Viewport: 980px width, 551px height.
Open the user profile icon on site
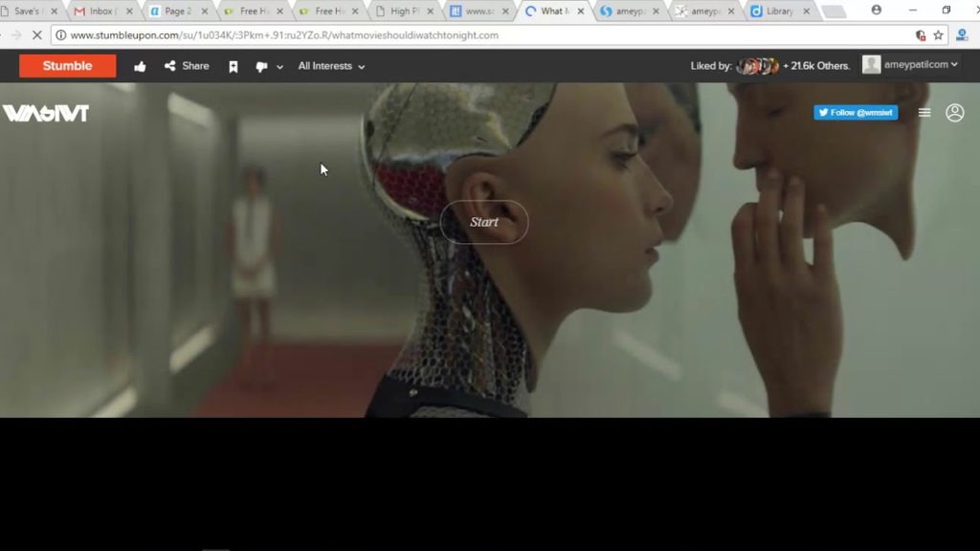coord(954,113)
